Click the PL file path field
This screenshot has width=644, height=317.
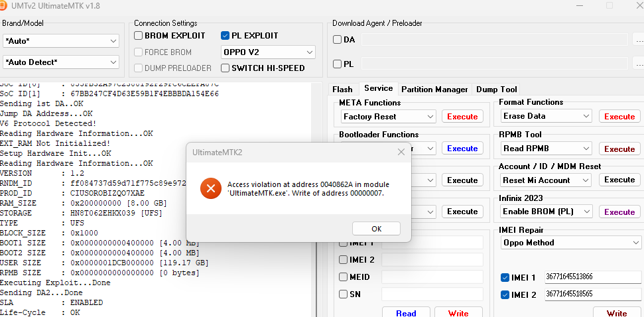click(495, 63)
